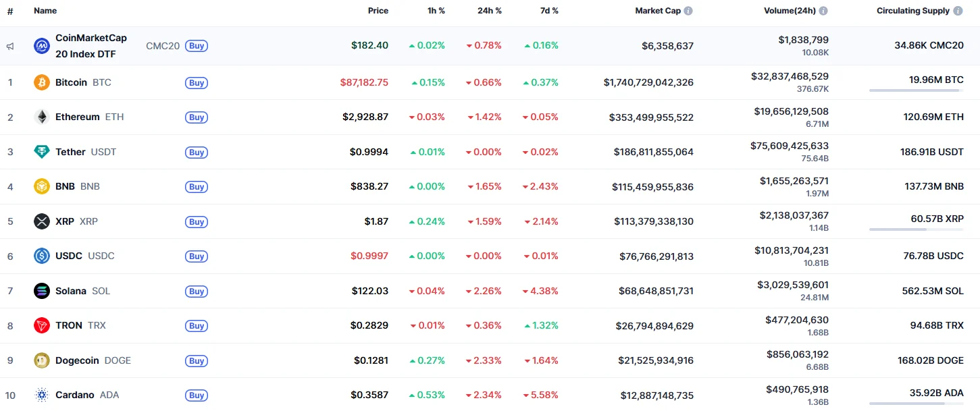Click the Tether green logo icon

(42, 152)
